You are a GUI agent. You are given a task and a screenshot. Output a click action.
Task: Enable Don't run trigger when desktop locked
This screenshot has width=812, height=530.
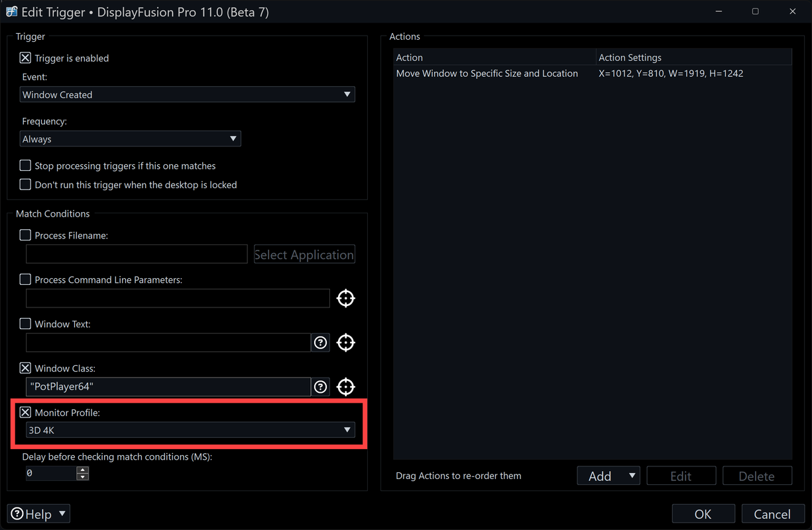point(25,185)
